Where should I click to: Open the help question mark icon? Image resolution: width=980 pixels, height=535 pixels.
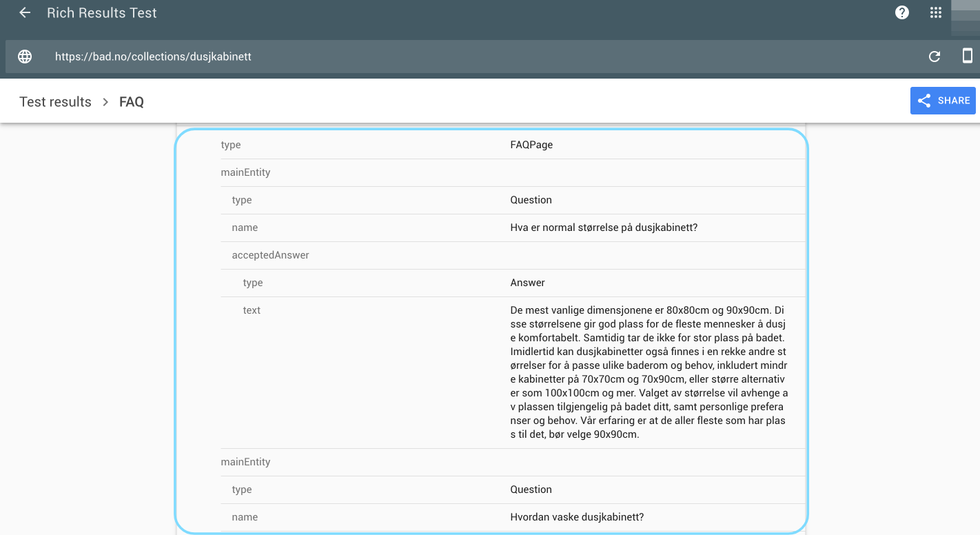click(x=901, y=12)
